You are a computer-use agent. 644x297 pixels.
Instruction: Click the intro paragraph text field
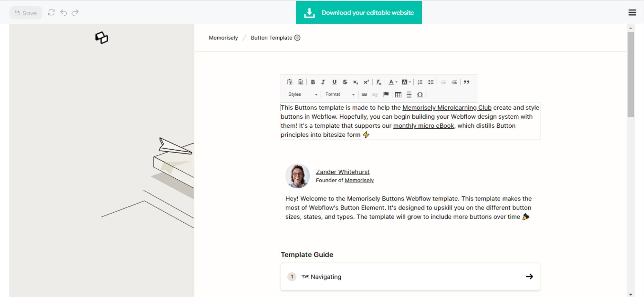coord(410,121)
